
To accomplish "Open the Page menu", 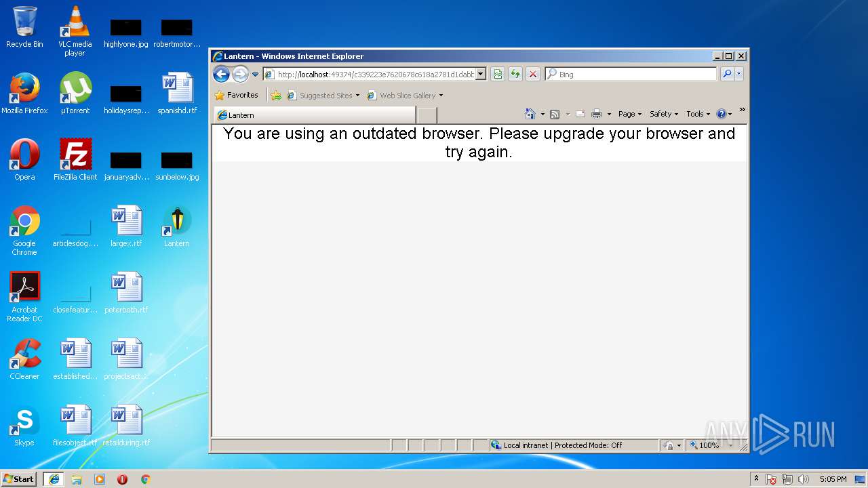I will click(x=630, y=114).
